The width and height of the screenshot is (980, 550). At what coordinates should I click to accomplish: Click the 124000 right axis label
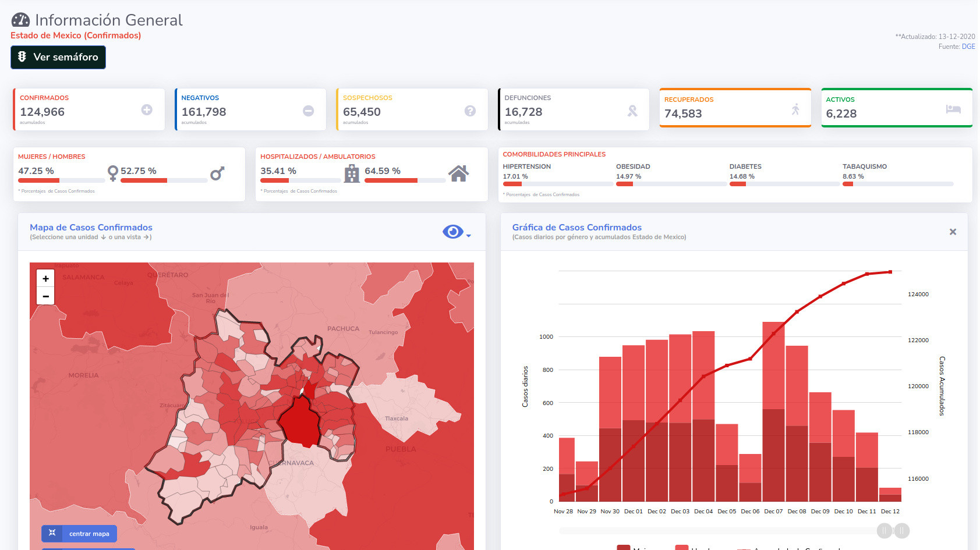pos(918,294)
